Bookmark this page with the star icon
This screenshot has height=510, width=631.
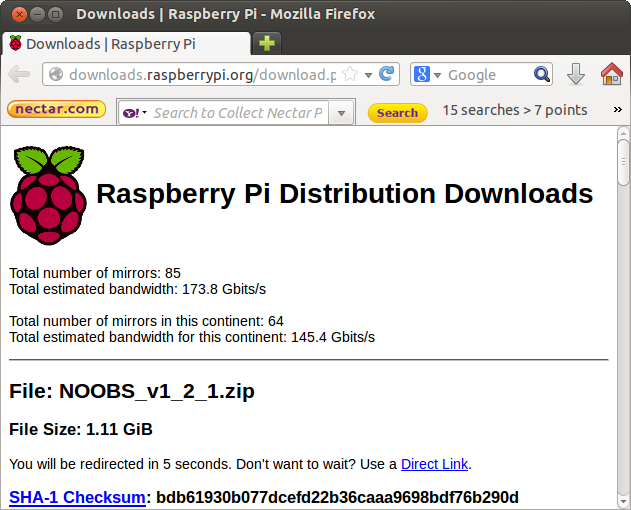(350, 74)
